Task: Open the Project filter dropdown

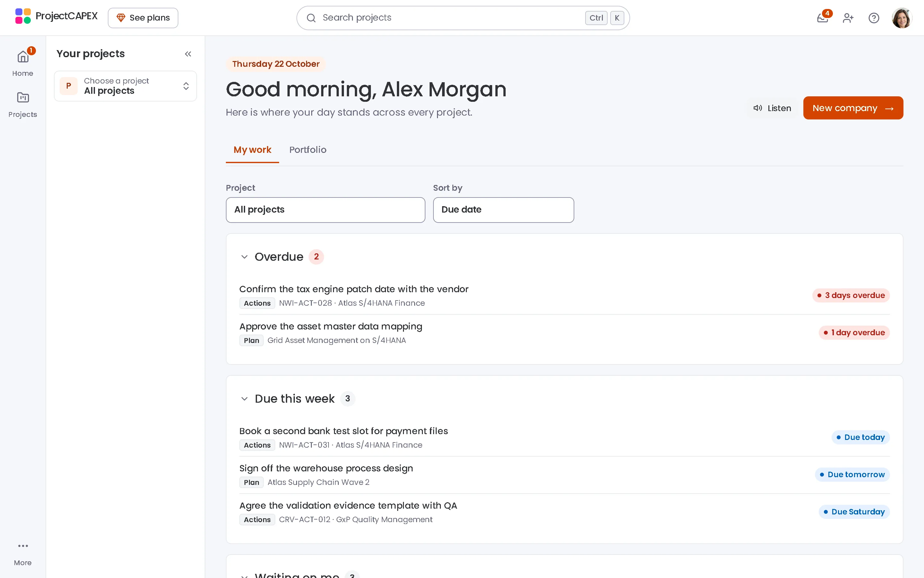Action: click(x=325, y=210)
